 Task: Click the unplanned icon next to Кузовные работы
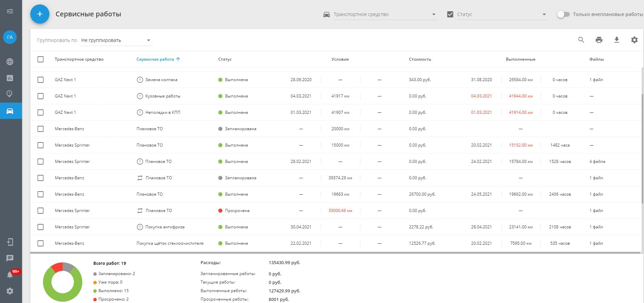click(140, 96)
